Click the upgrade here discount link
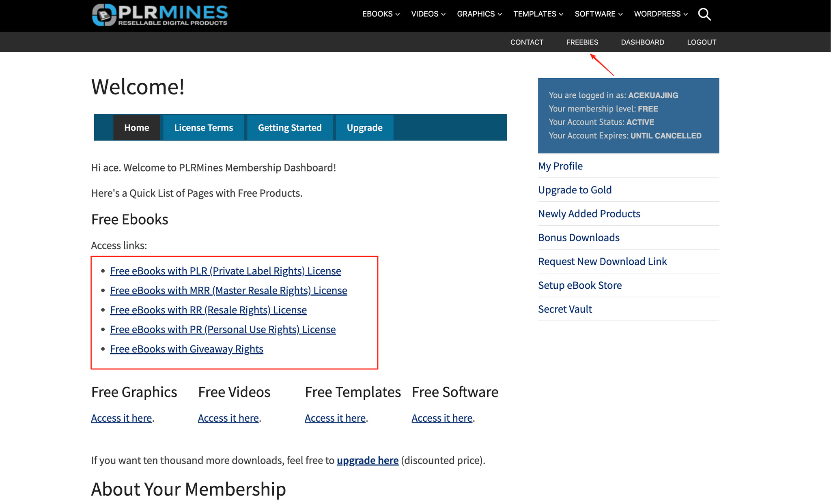This screenshot has width=831, height=504. pyautogui.click(x=367, y=460)
